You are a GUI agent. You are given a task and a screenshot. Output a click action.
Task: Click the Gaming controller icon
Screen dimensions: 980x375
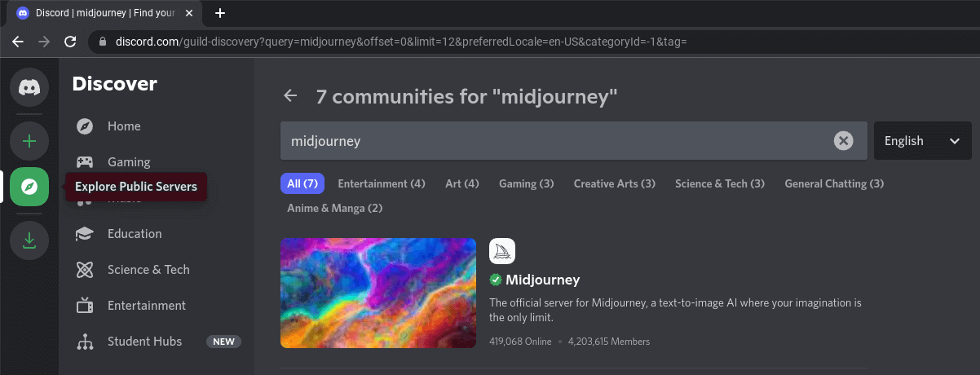coord(84,161)
